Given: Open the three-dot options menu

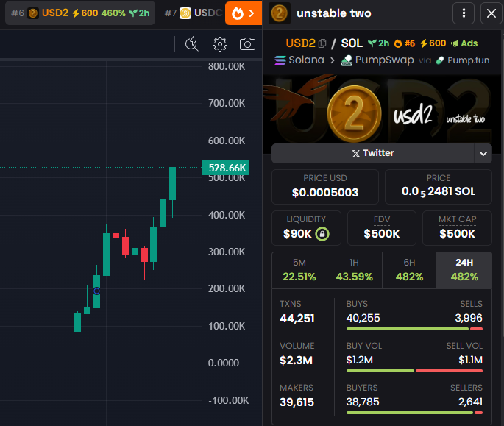Looking at the screenshot, I should (x=464, y=13).
